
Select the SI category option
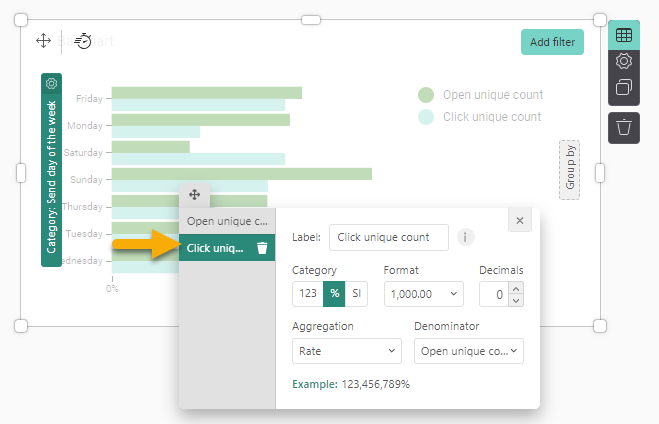(358, 294)
